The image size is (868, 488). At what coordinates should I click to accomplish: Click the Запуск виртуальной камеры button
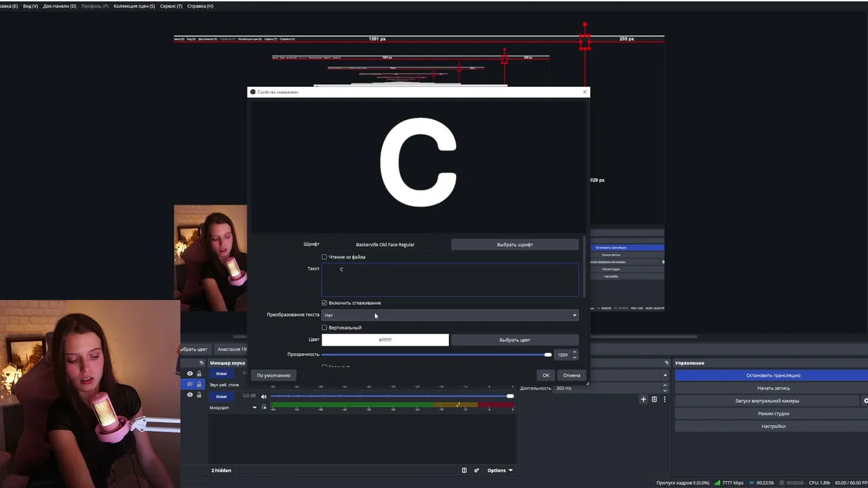click(767, 401)
